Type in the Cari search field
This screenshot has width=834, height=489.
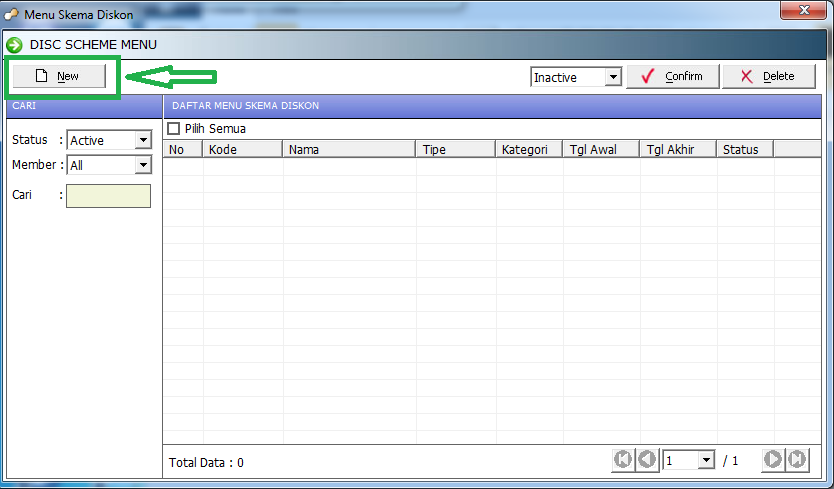click(108, 196)
